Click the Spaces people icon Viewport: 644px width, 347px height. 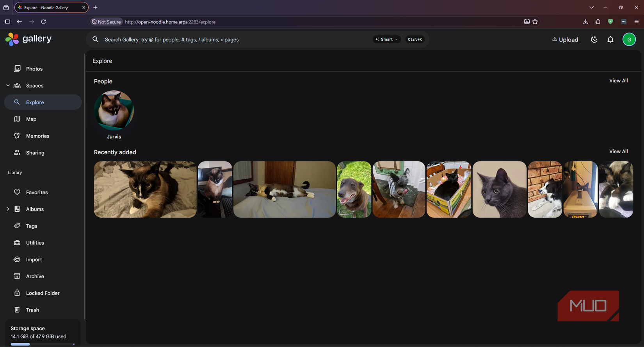click(17, 86)
